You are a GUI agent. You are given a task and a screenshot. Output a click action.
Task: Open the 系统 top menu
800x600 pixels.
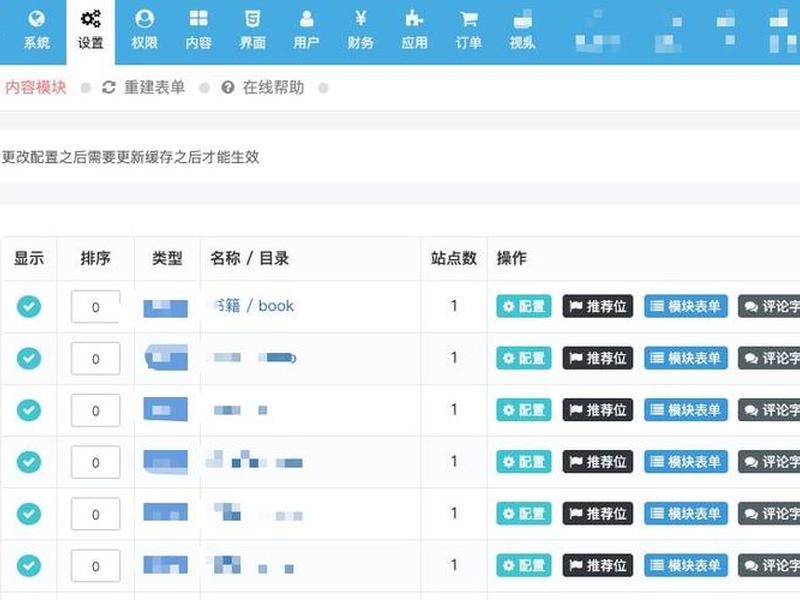tap(36, 31)
